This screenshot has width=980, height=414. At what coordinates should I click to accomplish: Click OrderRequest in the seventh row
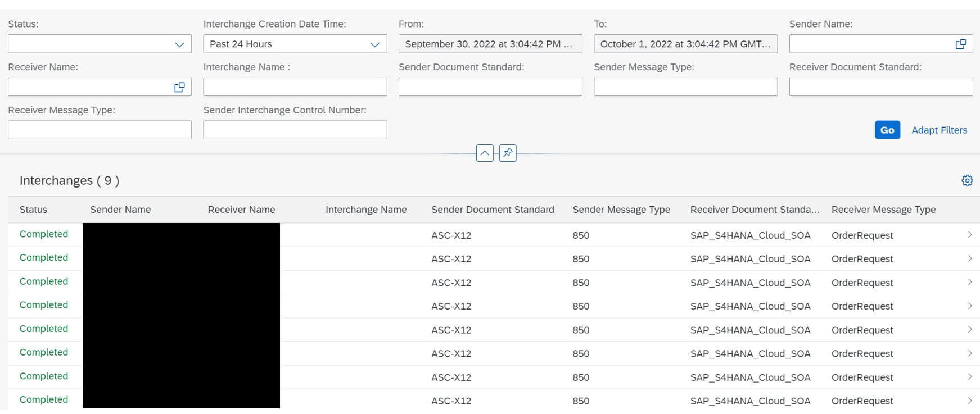pyautogui.click(x=862, y=377)
